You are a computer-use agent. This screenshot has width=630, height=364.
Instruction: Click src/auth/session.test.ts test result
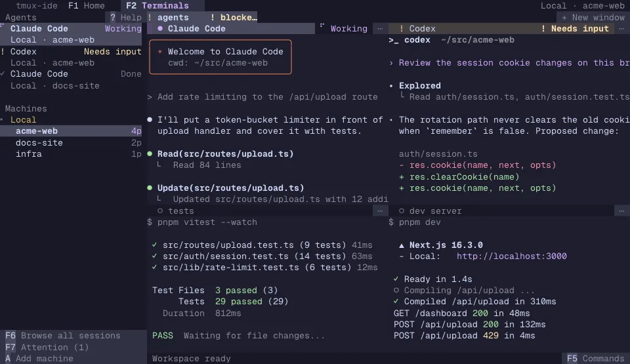[x=262, y=256]
